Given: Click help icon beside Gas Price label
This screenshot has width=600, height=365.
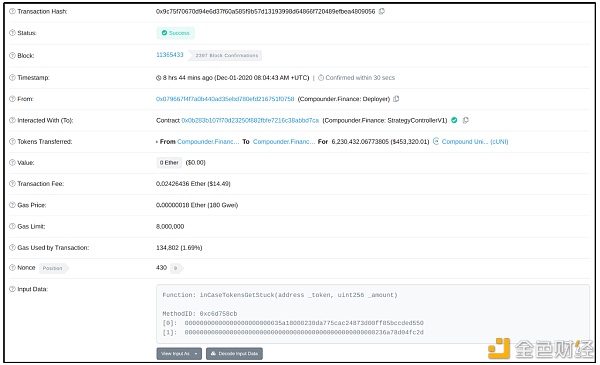Looking at the screenshot, I should [12, 205].
